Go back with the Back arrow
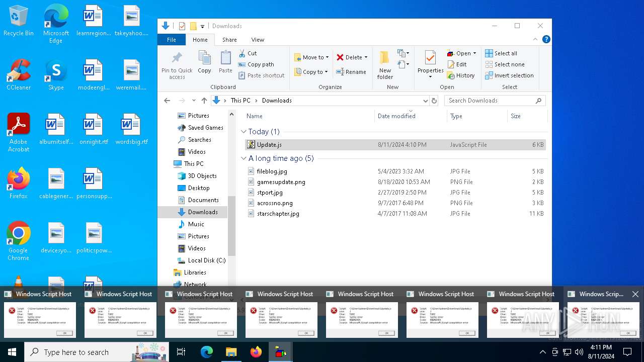The image size is (644, 362). pos(167,101)
